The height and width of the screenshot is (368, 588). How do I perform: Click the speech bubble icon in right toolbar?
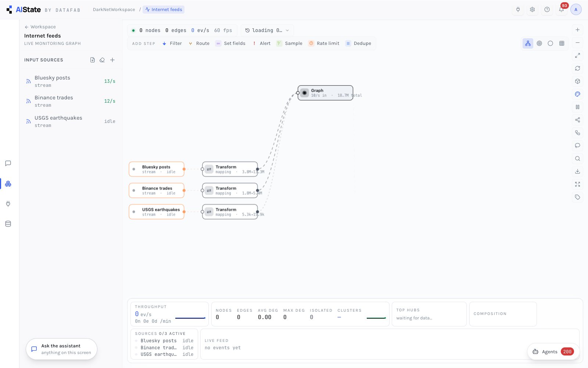pos(577,146)
